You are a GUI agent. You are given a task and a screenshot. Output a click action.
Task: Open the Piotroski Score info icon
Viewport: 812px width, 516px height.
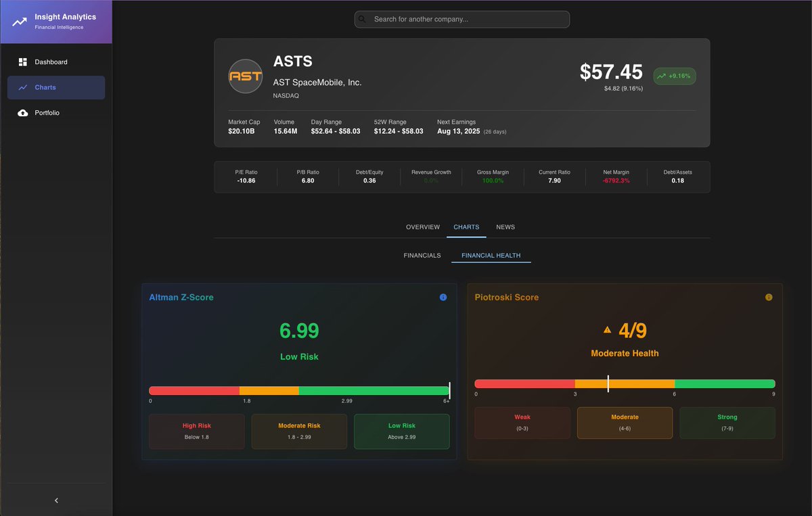tap(769, 298)
